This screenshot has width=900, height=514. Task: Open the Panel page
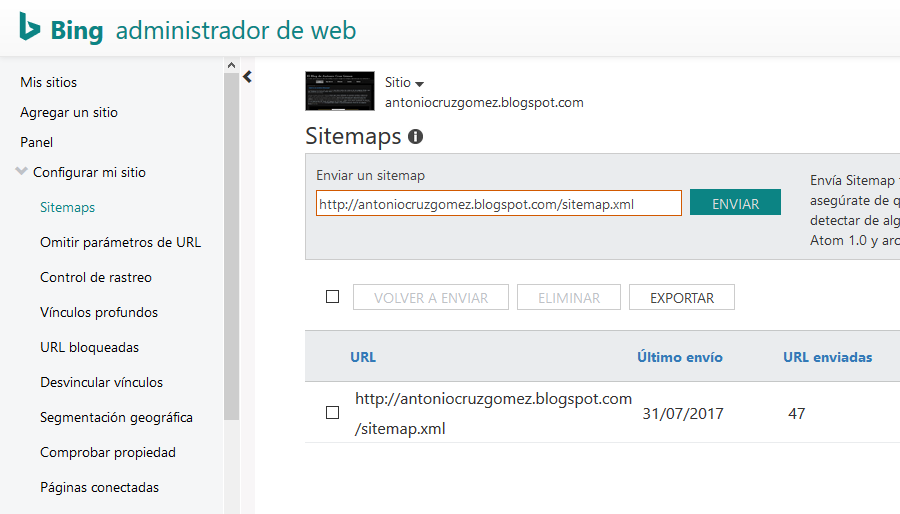[x=36, y=142]
